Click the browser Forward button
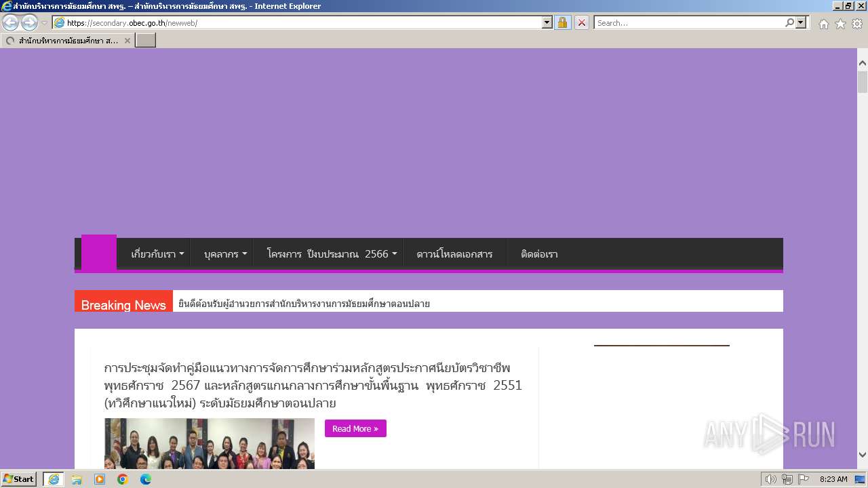This screenshot has width=868, height=488. [x=29, y=22]
